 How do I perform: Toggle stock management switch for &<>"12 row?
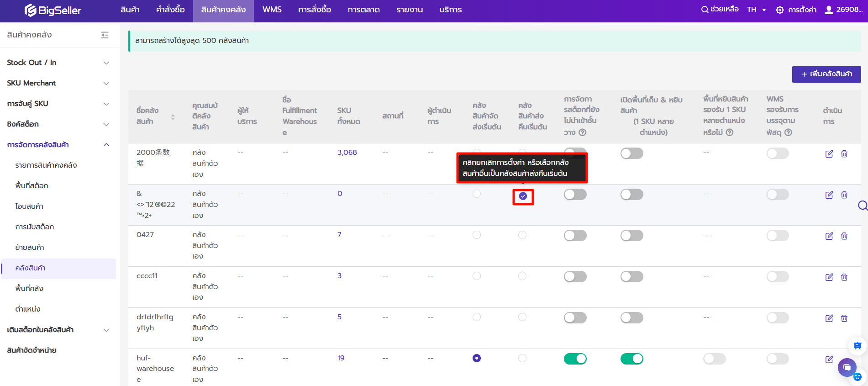click(x=575, y=195)
